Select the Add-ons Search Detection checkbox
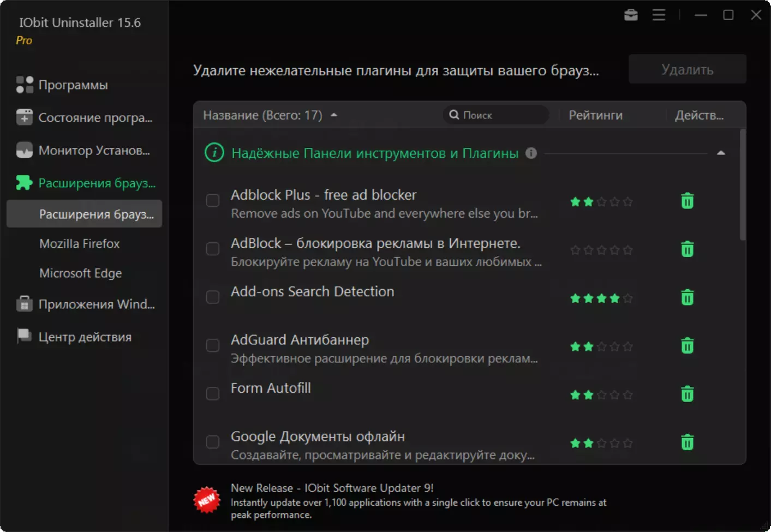This screenshot has width=771, height=532. [x=213, y=297]
